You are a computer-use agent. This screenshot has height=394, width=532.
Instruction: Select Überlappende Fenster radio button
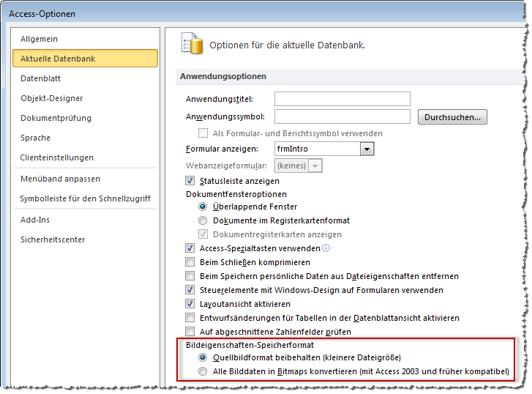(203, 207)
